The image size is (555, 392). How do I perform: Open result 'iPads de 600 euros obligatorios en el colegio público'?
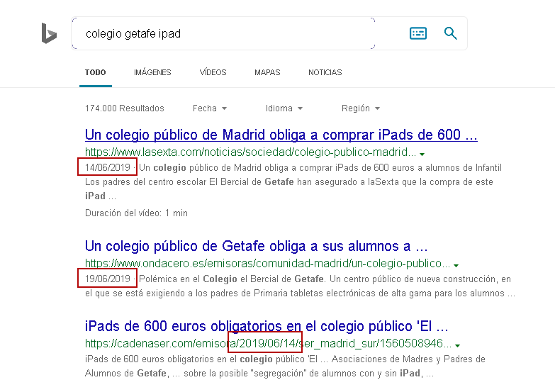(x=267, y=326)
